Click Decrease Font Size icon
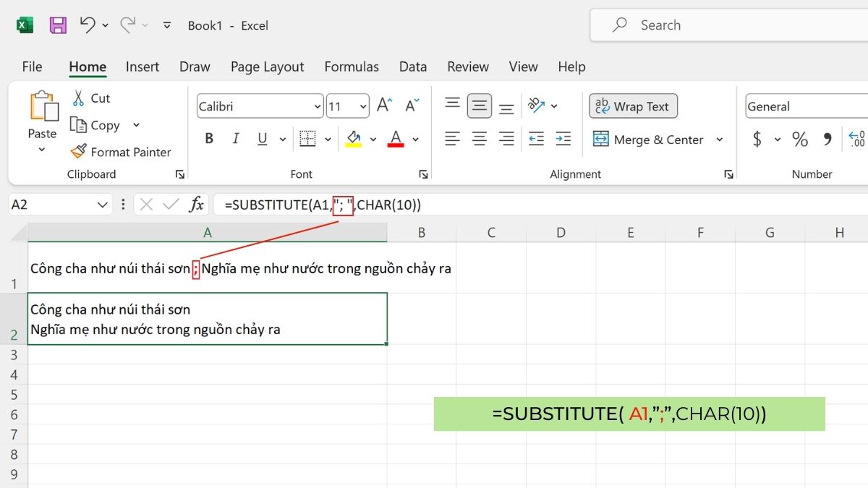The height and width of the screenshot is (488, 868). coord(412,106)
